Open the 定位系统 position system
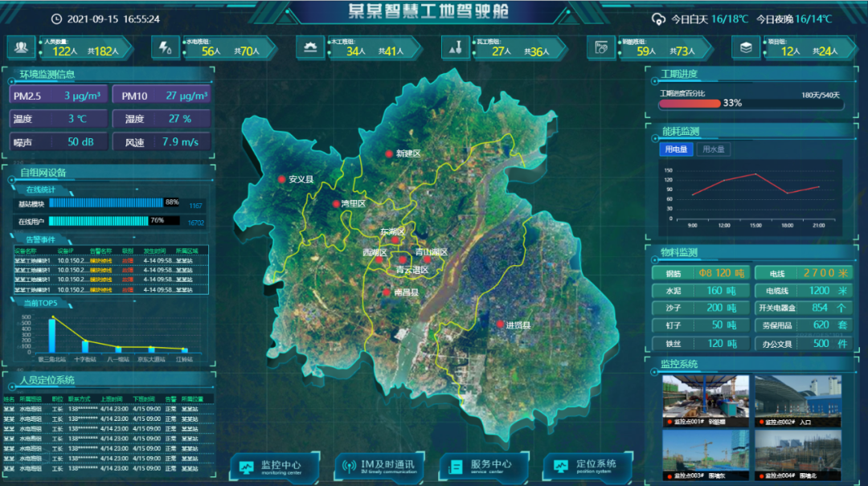Screen dimensions: 868x486 pos(588,468)
